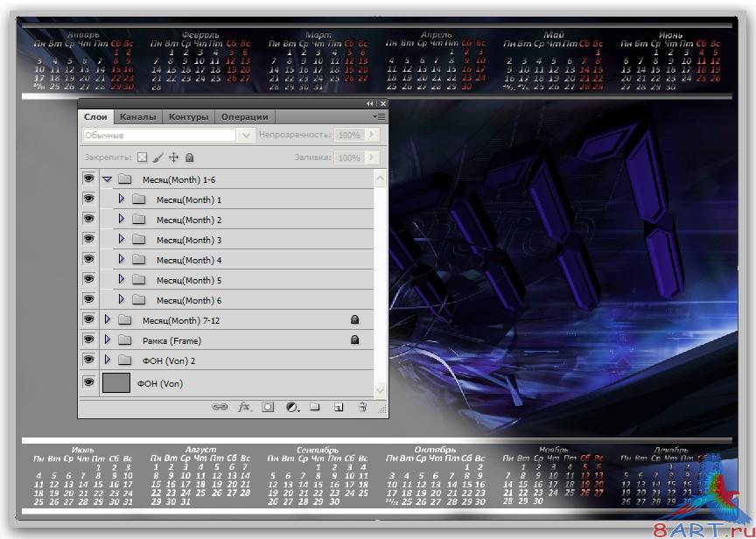Screen dimensions: 756x539
Task: Switch to the Каналы tab
Action: 138,116
